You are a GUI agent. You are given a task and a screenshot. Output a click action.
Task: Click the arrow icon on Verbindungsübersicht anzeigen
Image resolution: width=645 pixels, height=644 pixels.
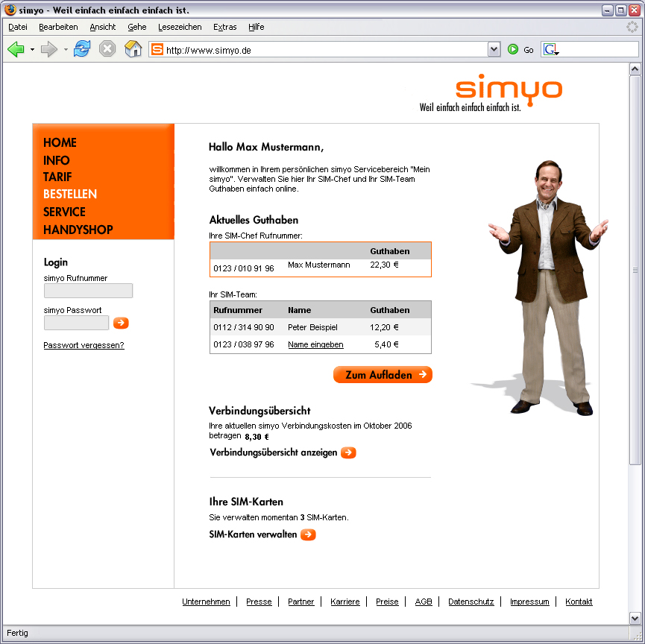(x=347, y=452)
